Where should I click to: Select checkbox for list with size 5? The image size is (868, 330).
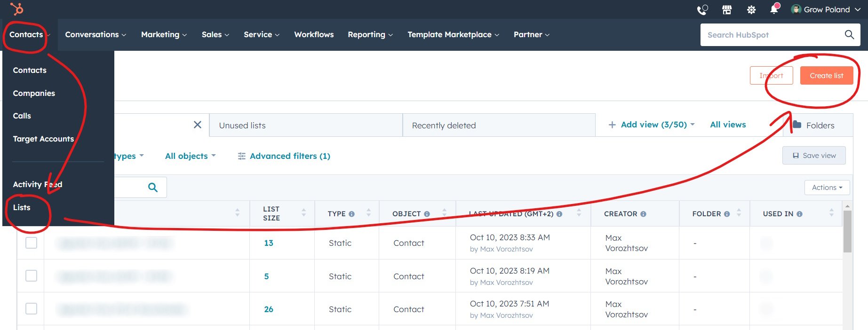pos(31,275)
